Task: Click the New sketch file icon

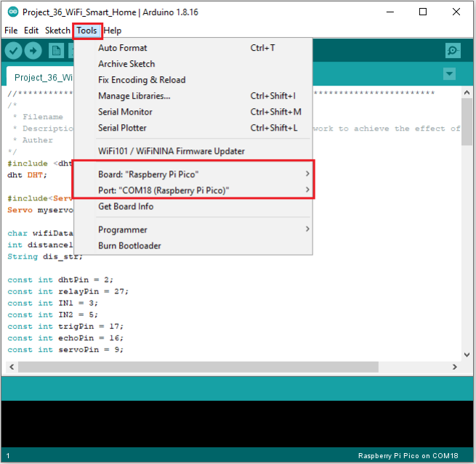Action: [56, 51]
